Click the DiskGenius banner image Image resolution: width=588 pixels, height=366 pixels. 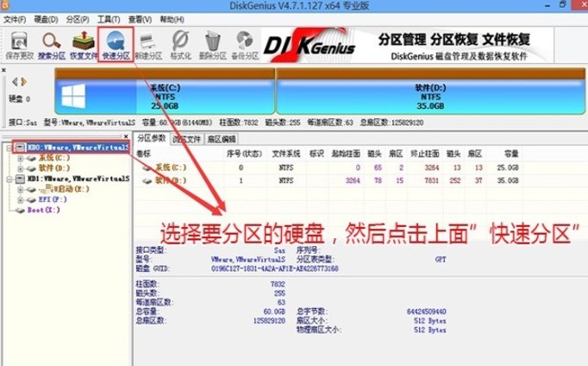407,45
